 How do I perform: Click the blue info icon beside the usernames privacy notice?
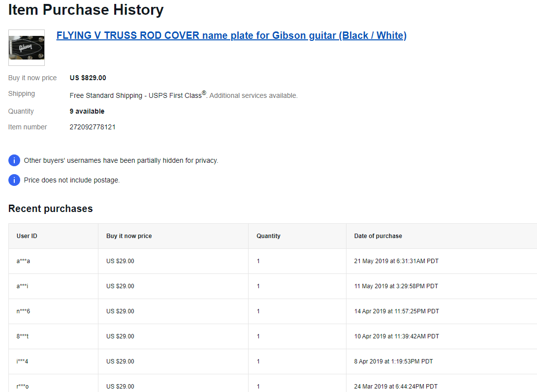pos(14,160)
